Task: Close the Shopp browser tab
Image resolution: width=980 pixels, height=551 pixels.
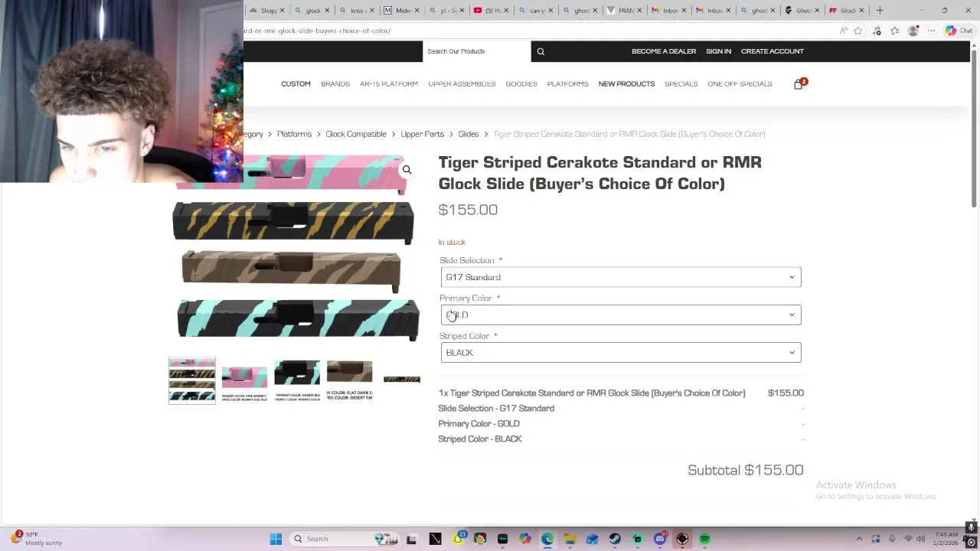Action: (x=282, y=10)
